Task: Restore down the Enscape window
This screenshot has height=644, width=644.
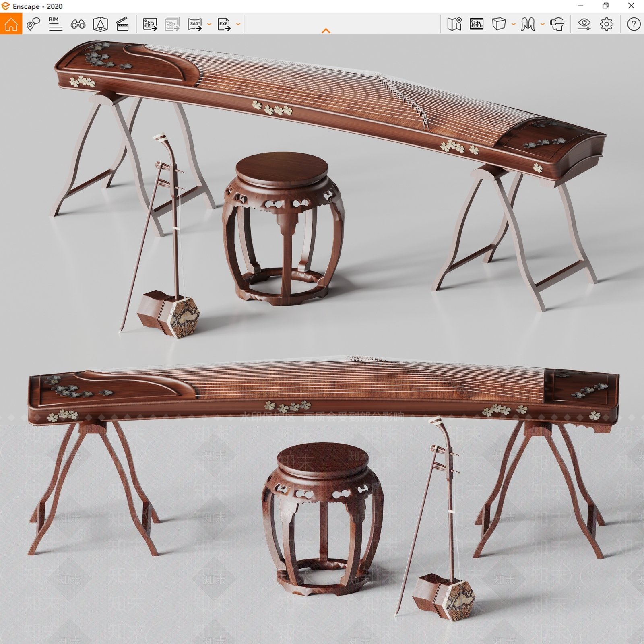Action: coord(605,6)
